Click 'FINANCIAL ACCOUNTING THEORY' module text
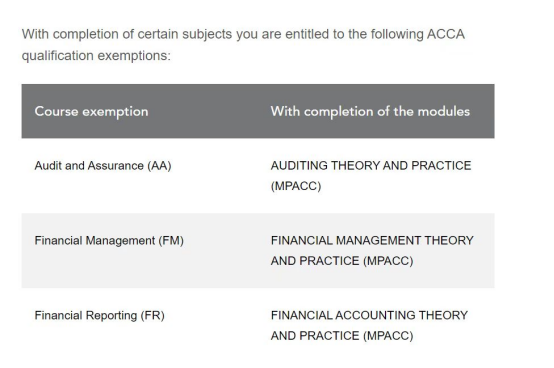 (x=369, y=315)
